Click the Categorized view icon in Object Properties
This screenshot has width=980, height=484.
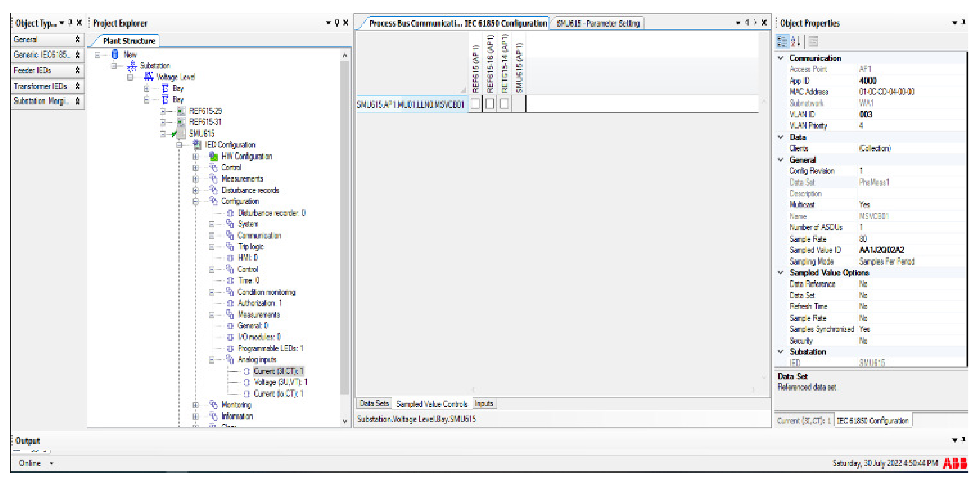[x=782, y=41]
